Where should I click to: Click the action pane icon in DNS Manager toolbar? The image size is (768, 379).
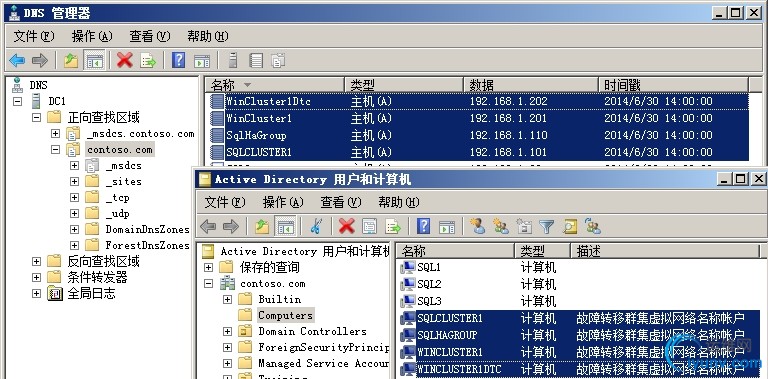click(x=202, y=61)
